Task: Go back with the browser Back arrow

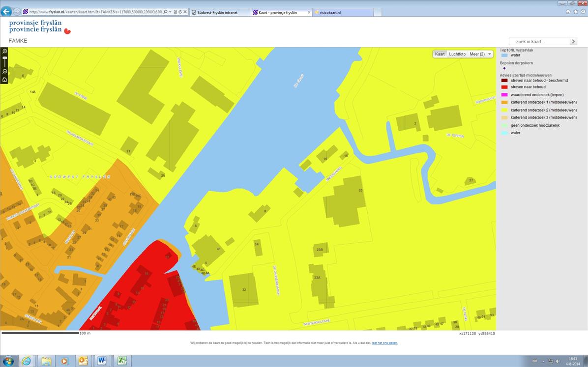Action: [6, 12]
